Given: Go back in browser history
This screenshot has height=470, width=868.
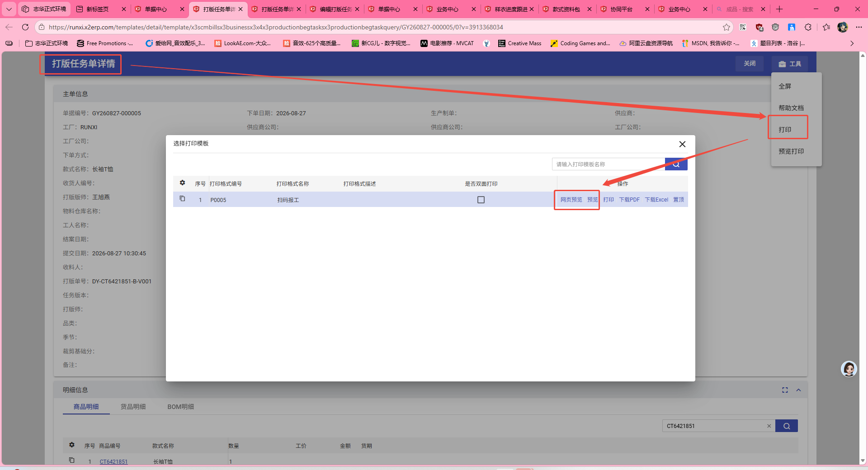Looking at the screenshot, I should [9, 27].
